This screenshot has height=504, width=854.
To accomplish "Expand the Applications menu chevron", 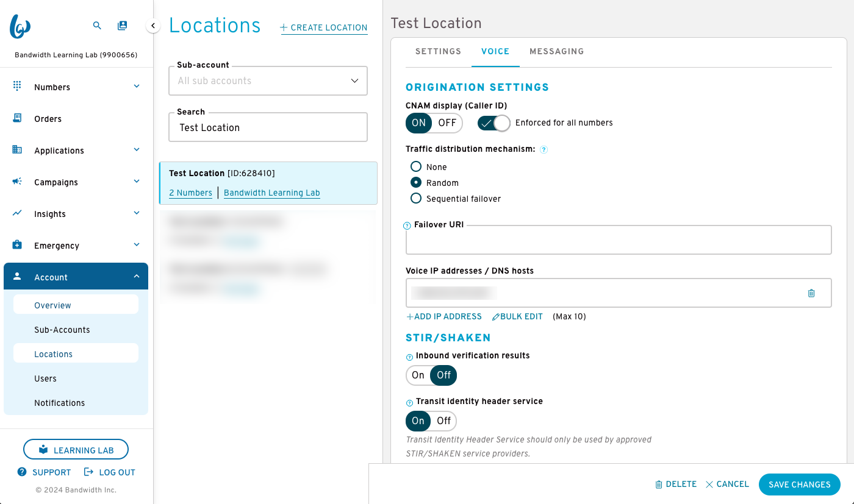I will coord(137,149).
